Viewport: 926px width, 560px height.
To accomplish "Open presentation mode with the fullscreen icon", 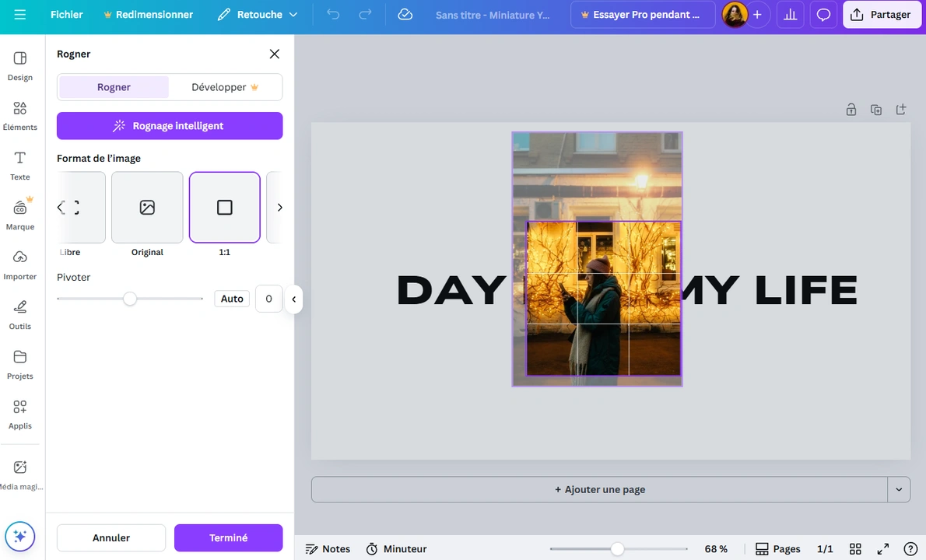I will [x=882, y=548].
